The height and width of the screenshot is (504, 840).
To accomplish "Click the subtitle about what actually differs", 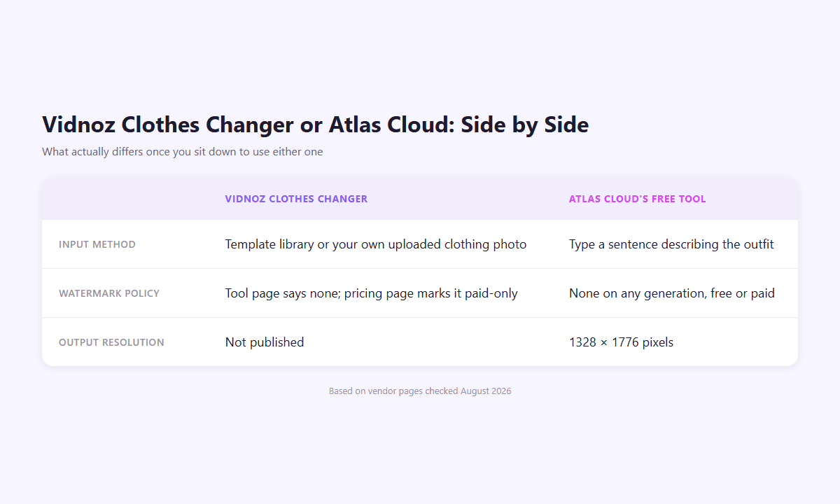I will coord(182,151).
